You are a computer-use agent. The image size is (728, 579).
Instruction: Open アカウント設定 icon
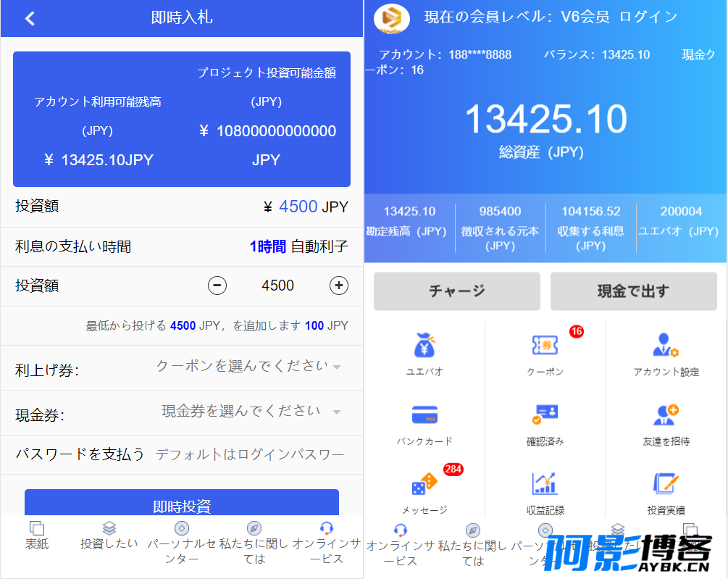666,345
